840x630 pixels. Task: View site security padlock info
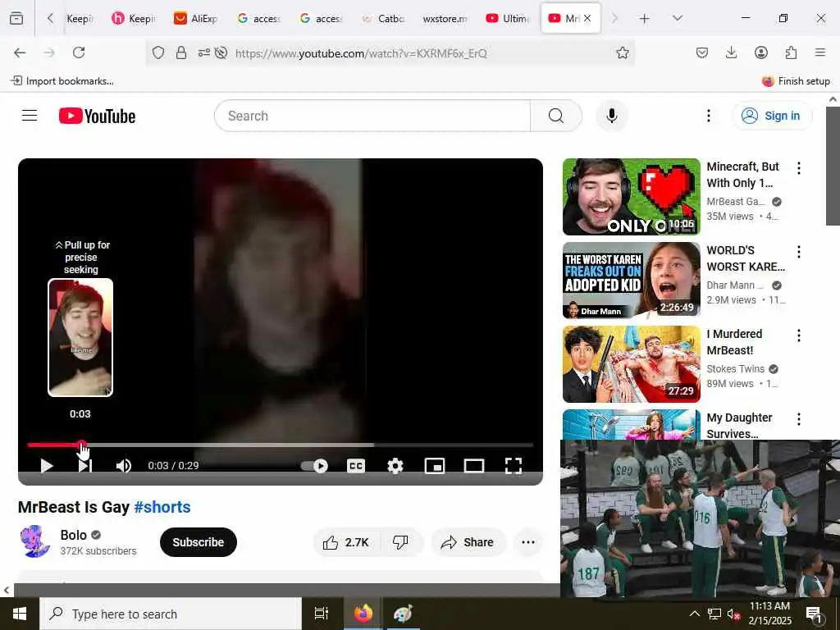point(181,52)
